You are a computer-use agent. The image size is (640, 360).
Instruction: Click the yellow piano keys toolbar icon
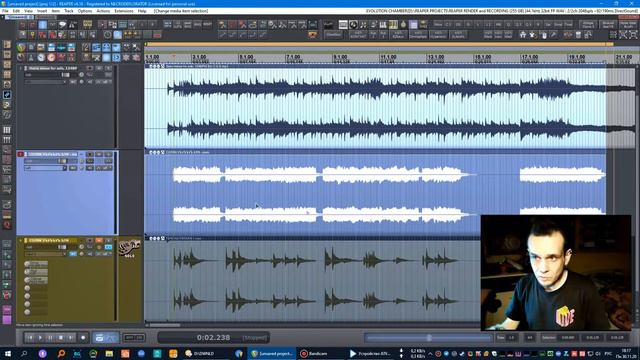click(x=393, y=25)
